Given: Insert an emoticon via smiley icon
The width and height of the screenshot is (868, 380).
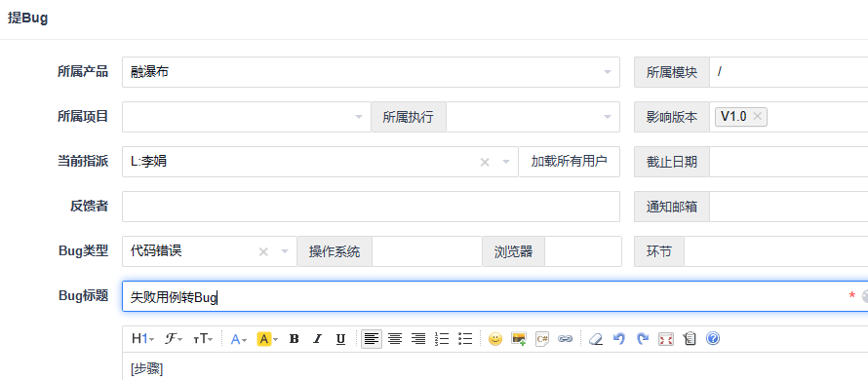Looking at the screenshot, I should pos(495,339).
